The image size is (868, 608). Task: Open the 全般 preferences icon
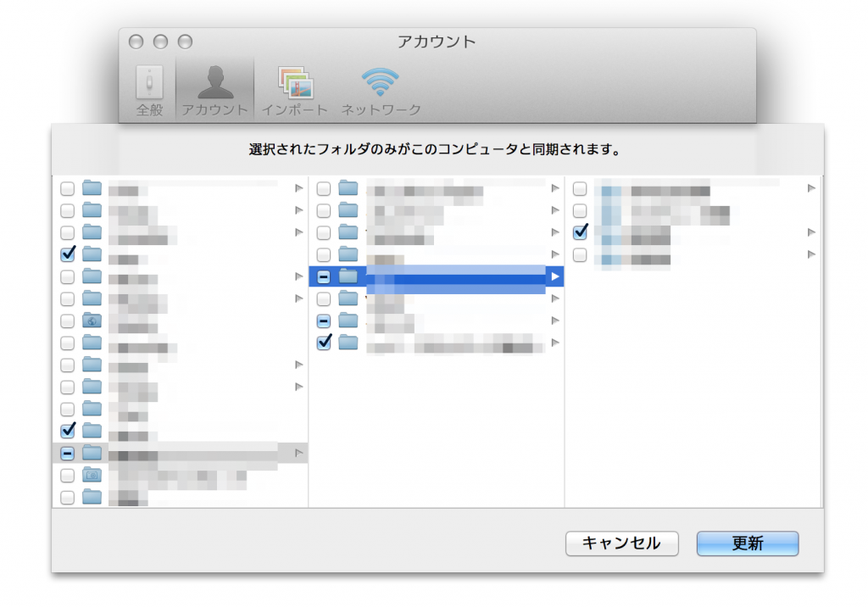148,81
